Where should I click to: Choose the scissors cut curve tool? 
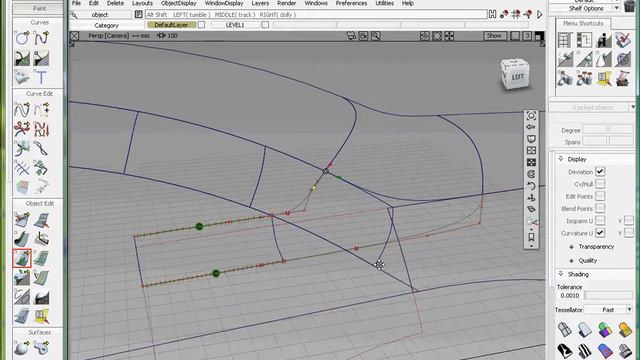click(22, 129)
